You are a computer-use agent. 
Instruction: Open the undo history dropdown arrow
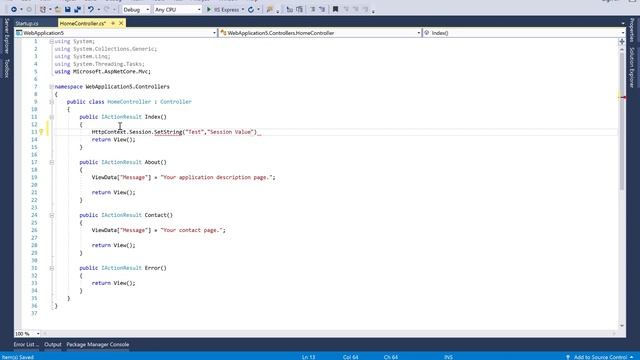[98, 9]
